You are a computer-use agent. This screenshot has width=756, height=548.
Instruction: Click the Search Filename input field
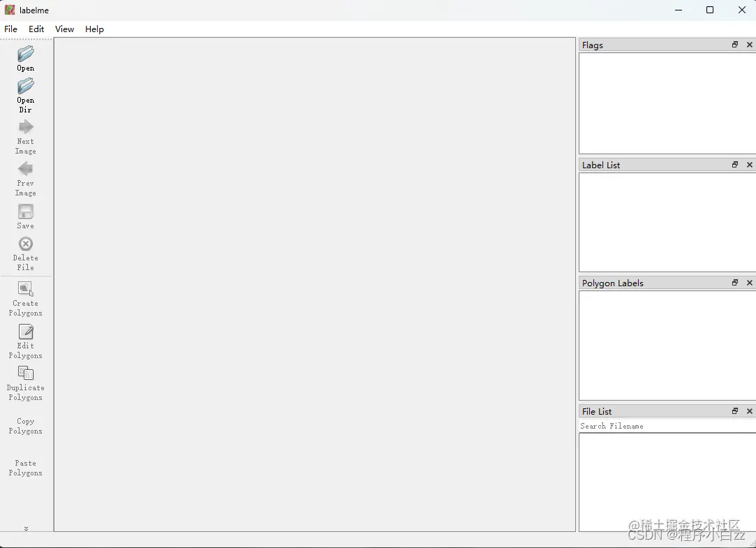coord(667,426)
